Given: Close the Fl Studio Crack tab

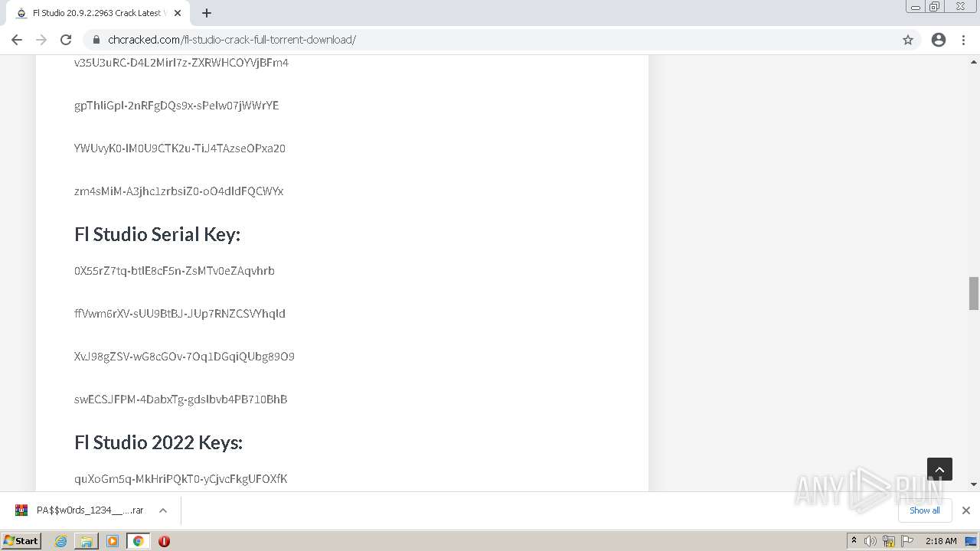Looking at the screenshot, I should click(178, 13).
